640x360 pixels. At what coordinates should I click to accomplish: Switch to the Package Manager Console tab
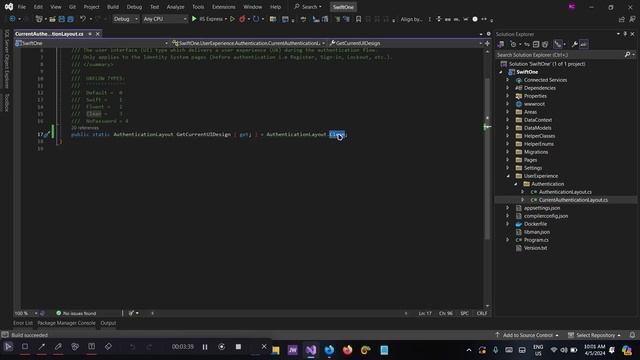point(66,323)
